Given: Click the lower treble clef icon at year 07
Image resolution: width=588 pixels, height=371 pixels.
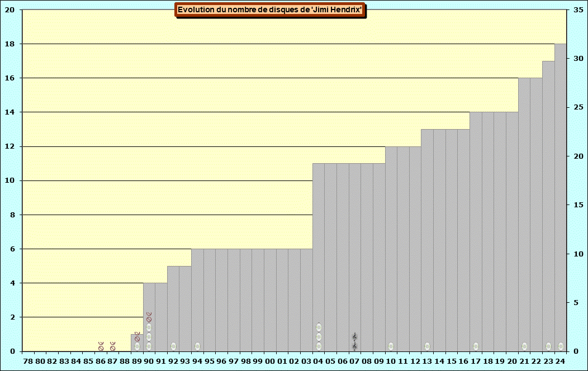Looking at the screenshot, I should (x=354, y=346).
